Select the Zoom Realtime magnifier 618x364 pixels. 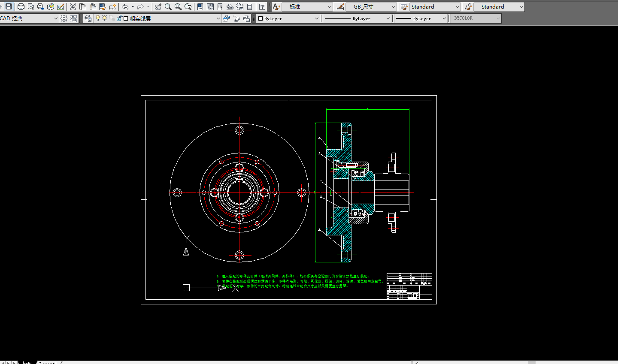pos(168,7)
